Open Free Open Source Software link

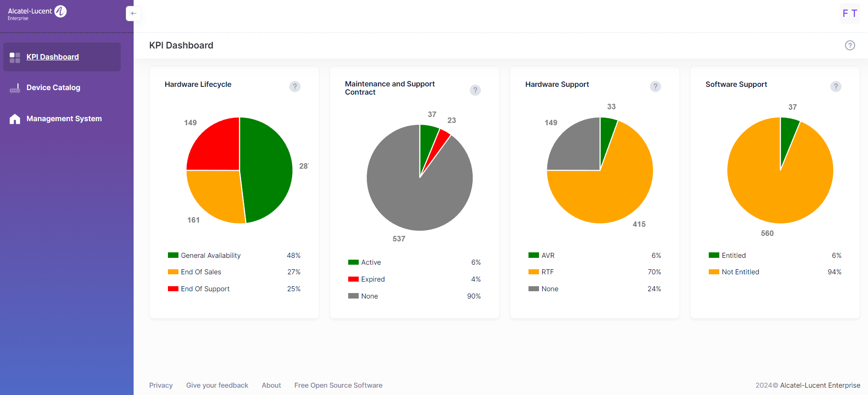pyautogui.click(x=338, y=385)
